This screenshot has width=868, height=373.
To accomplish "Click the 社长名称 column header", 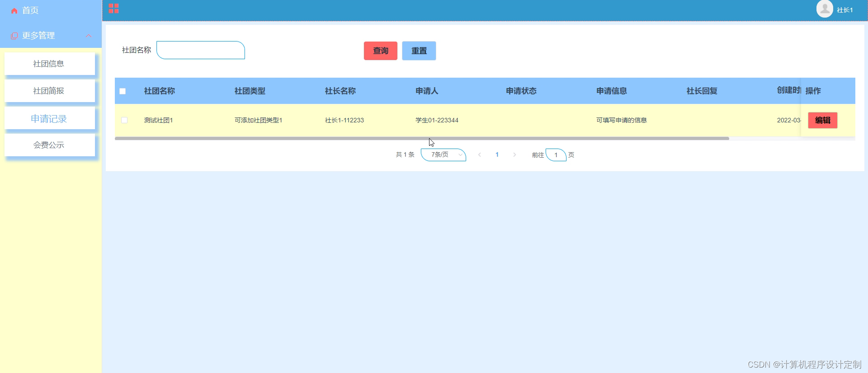I will pyautogui.click(x=340, y=91).
